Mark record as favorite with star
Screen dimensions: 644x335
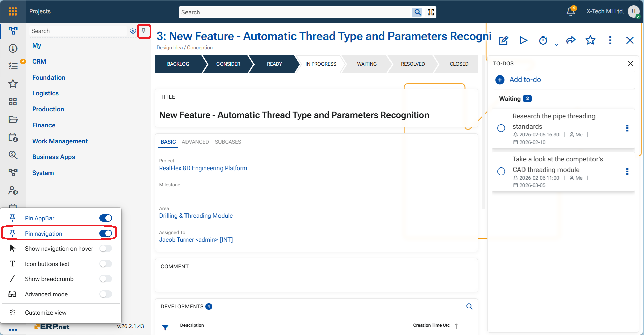coord(590,41)
